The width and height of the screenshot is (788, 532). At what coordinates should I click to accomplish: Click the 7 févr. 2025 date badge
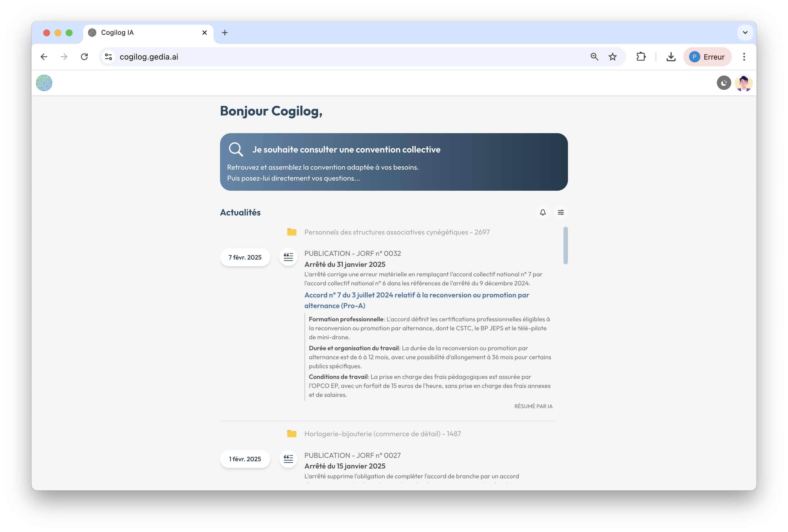(x=245, y=257)
